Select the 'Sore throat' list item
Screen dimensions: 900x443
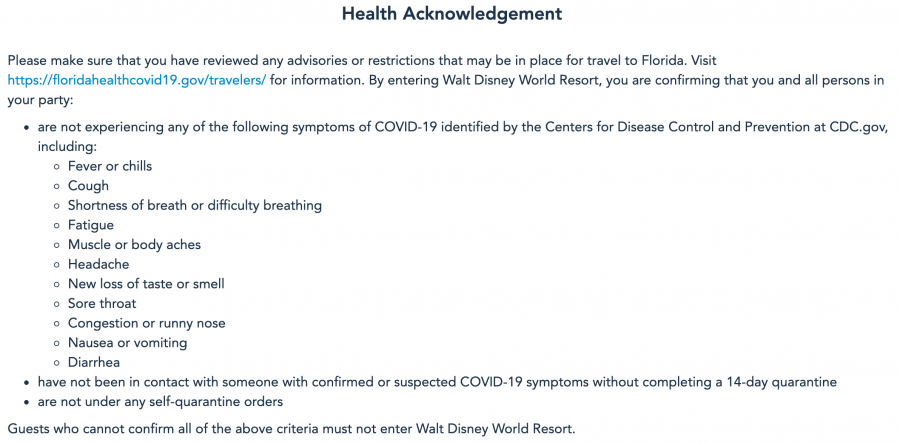[102, 303]
